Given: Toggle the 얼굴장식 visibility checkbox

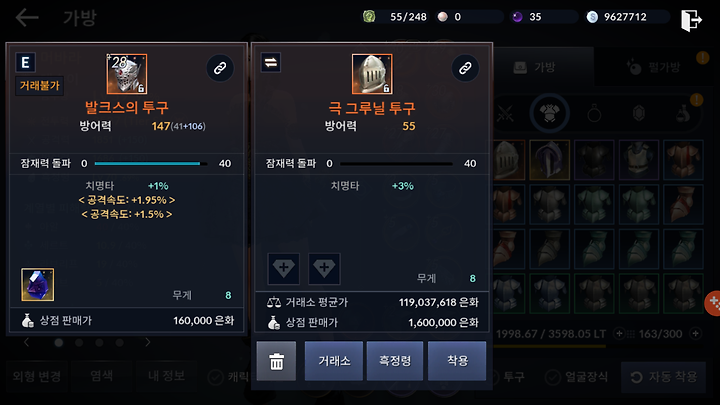Looking at the screenshot, I should click(x=552, y=377).
